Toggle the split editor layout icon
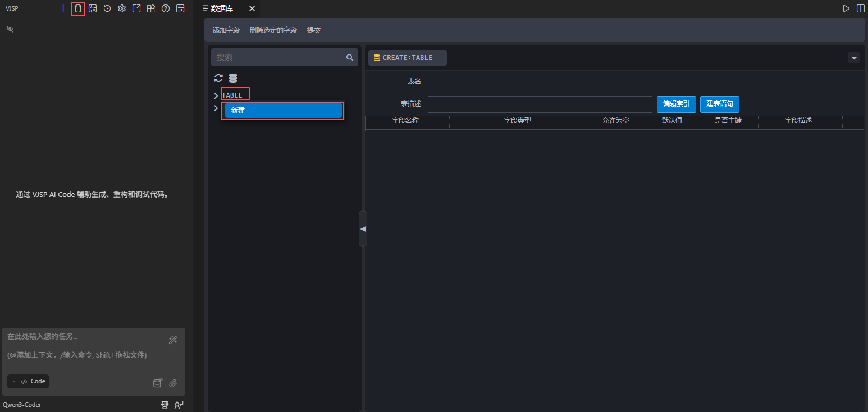The height and width of the screenshot is (412, 868). pyautogui.click(x=861, y=8)
